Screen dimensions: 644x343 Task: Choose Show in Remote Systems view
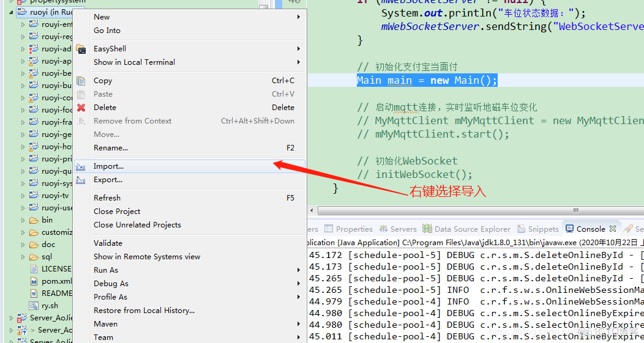189,256
